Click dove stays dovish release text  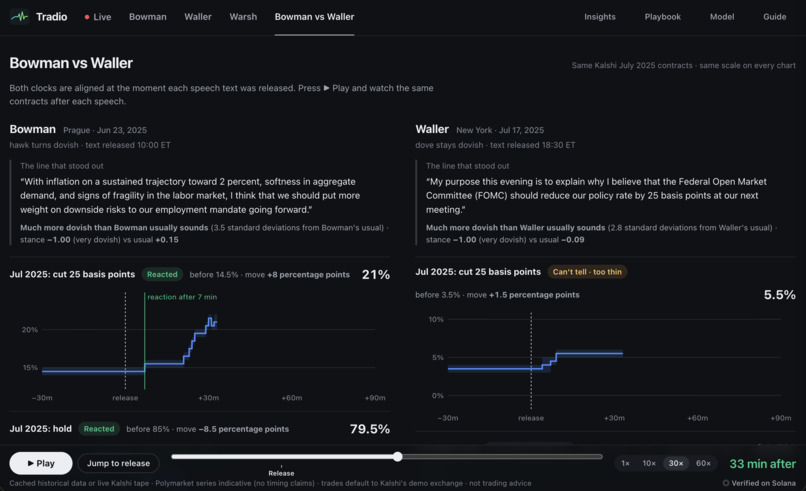coord(495,145)
